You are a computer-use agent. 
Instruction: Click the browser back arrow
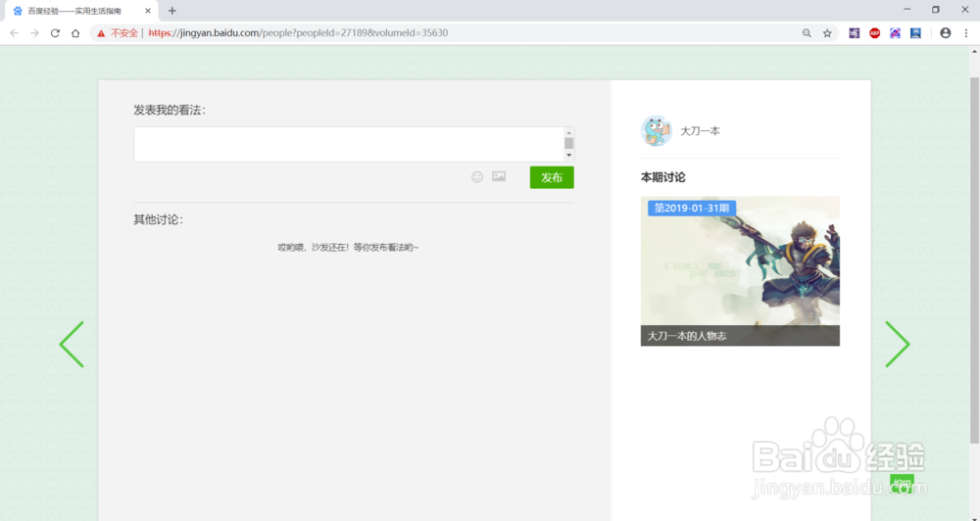pyautogui.click(x=15, y=33)
